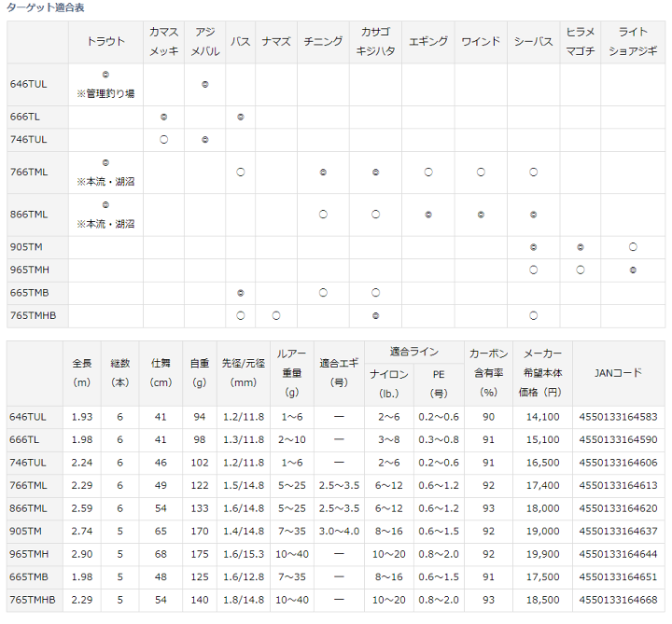This screenshot has width=672, height=624.
Task: Click JAN code 4550133164637
Action: (618, 532)
